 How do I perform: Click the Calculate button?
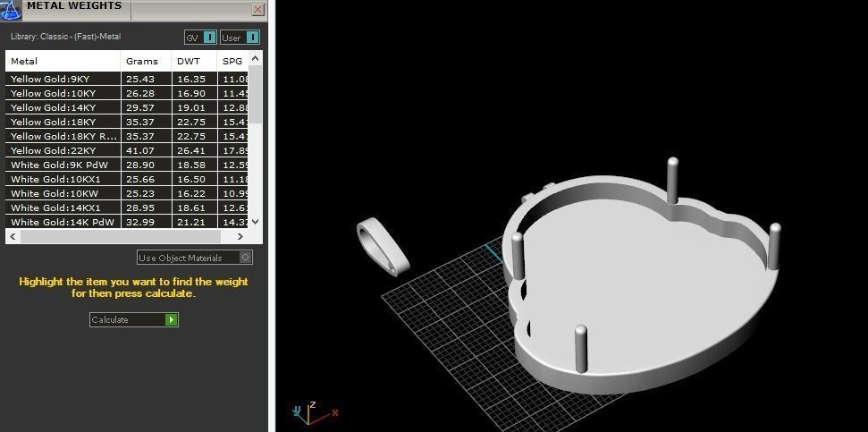(x=133, y=319)
